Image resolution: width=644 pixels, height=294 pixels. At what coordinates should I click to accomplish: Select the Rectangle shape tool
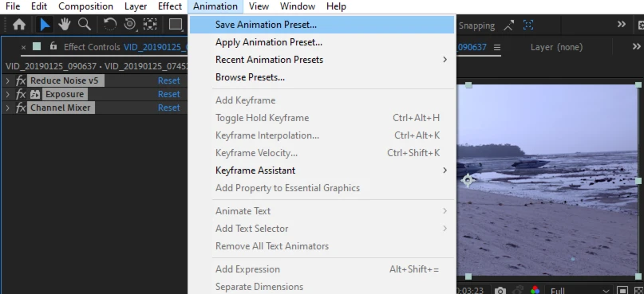[x=176, y=25]
